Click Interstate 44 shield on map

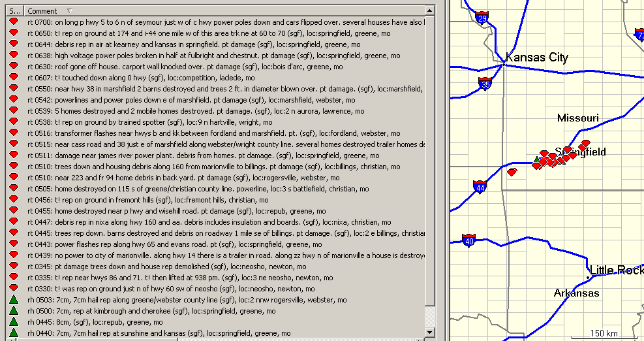[x=480, y=187]
